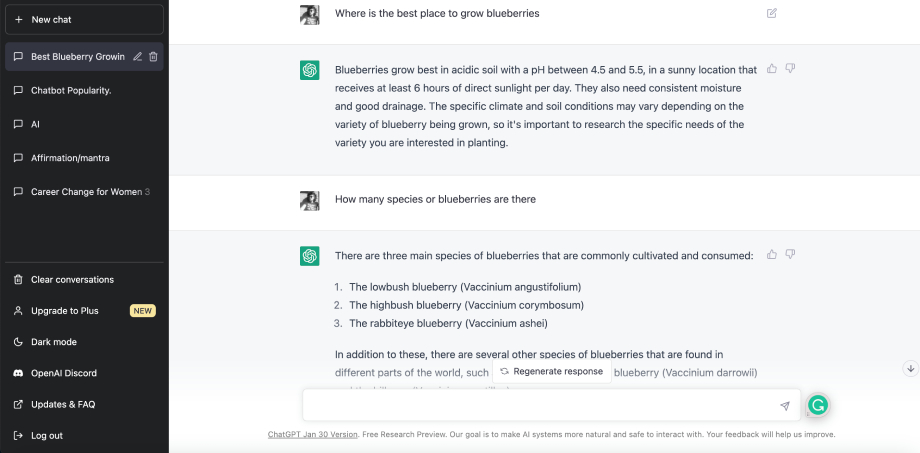Screen dimensions: 920x453
Task: Click the send message arrow icon
Action: [785, 406]
